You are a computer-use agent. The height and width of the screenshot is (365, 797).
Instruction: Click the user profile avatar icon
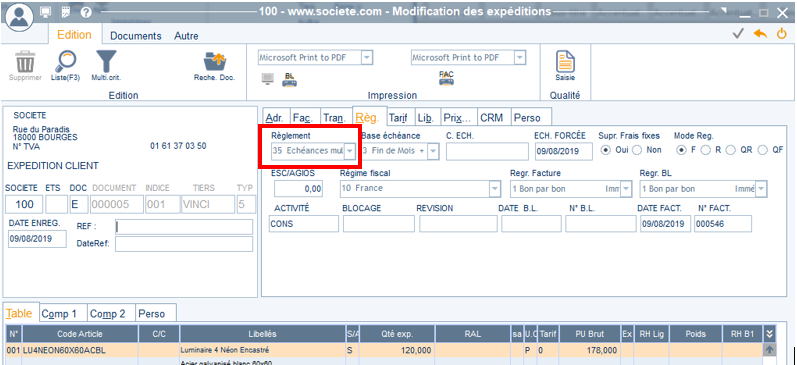pos(19,16)
